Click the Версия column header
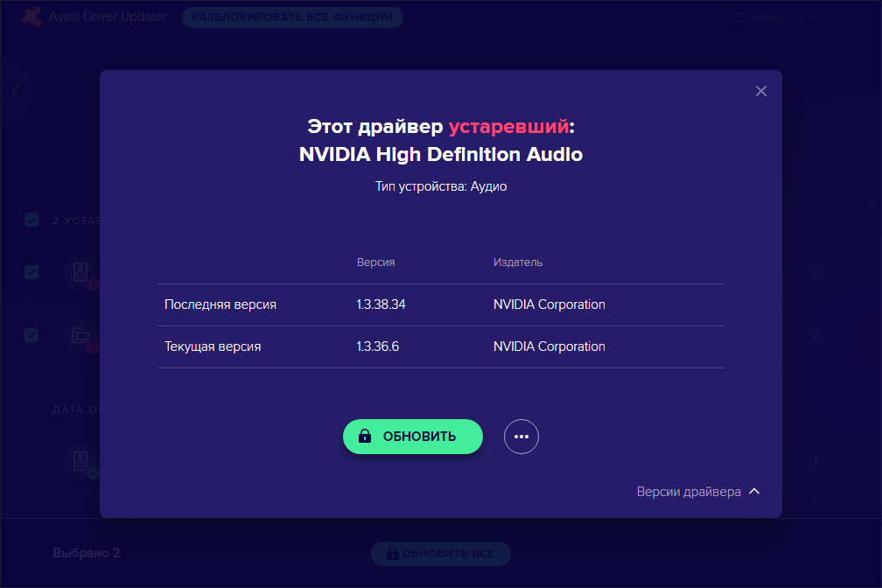The image size is (882, 588). point(375,262)
